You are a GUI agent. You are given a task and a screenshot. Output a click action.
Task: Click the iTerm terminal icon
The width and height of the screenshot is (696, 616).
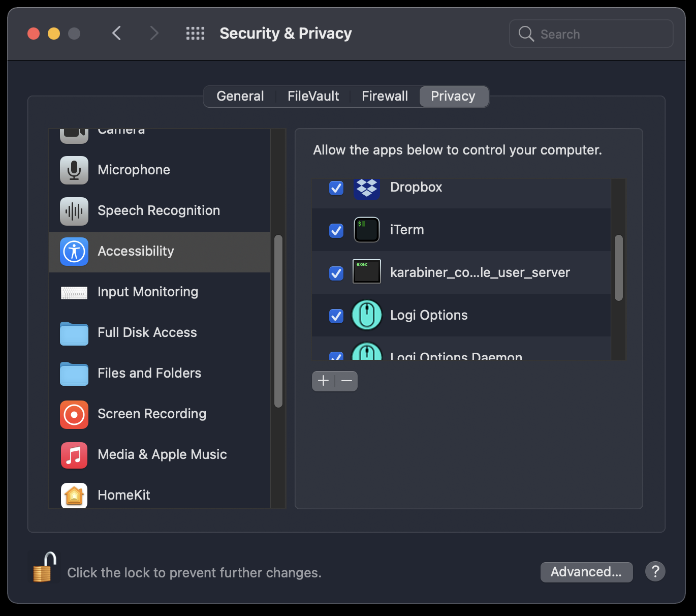pyautogui.click(x=366, y=230)
